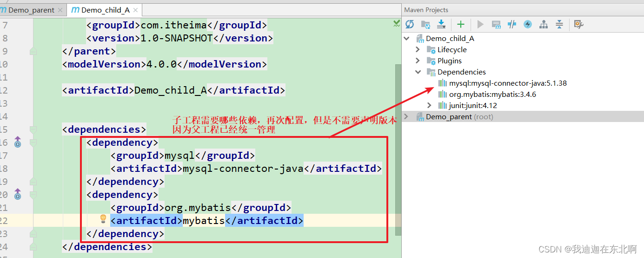
Task: Click the editor vertical scrollbar
Action: tap(398, 149)
